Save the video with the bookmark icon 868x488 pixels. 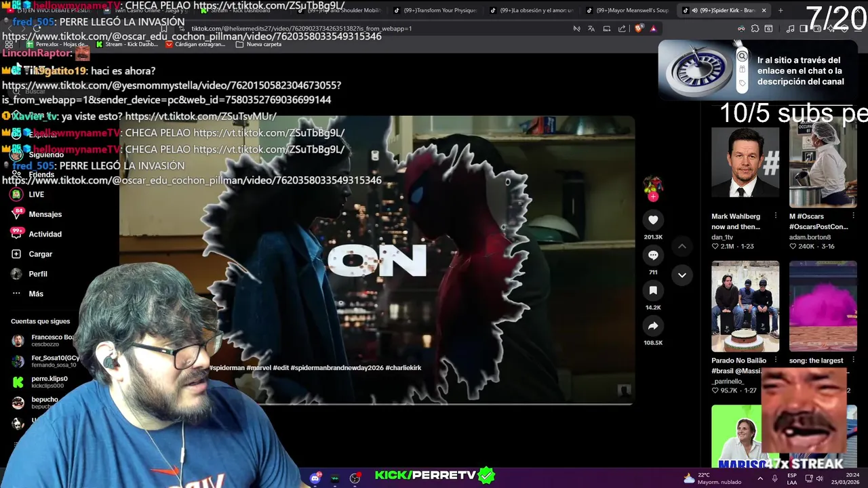coord(653,290)
